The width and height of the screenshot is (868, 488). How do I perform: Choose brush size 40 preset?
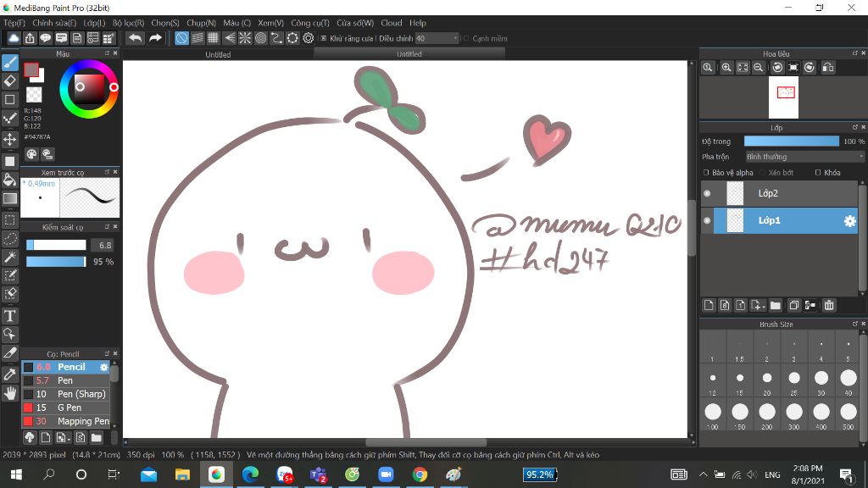(x=848, y=380)
